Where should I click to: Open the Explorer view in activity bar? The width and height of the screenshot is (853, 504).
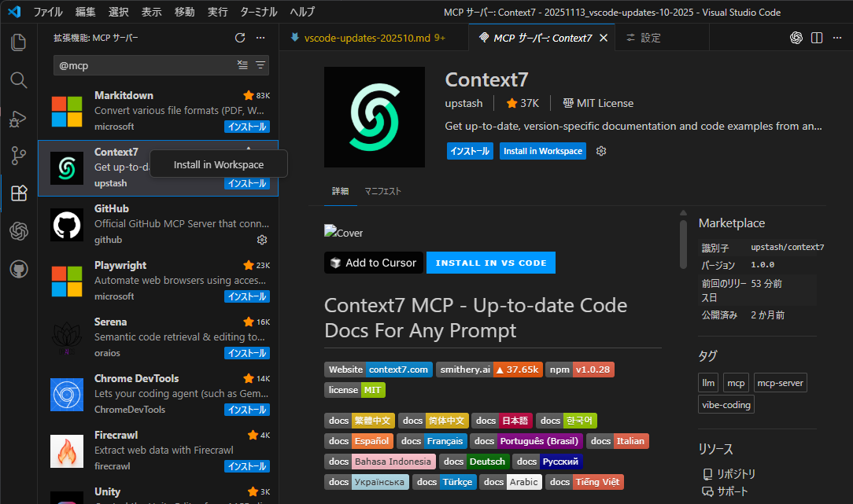pyautogui.click(x=18, y=42)
